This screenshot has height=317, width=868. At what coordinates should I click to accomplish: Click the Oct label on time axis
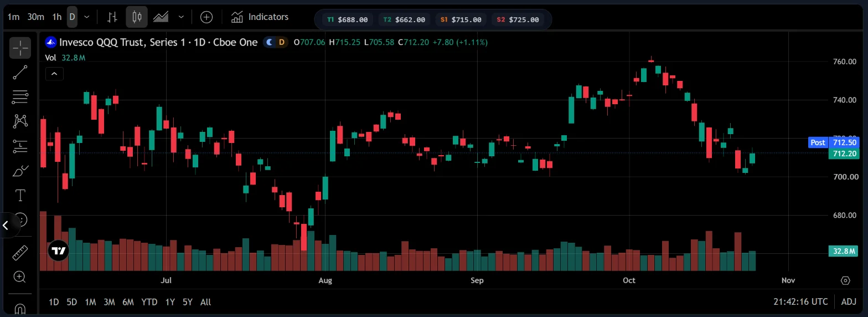[629, 280]
